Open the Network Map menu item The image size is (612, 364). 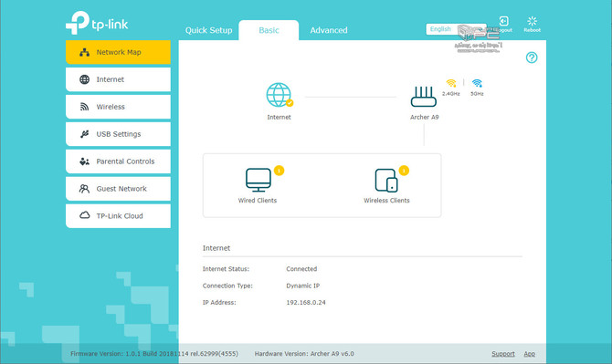point(118,52)
